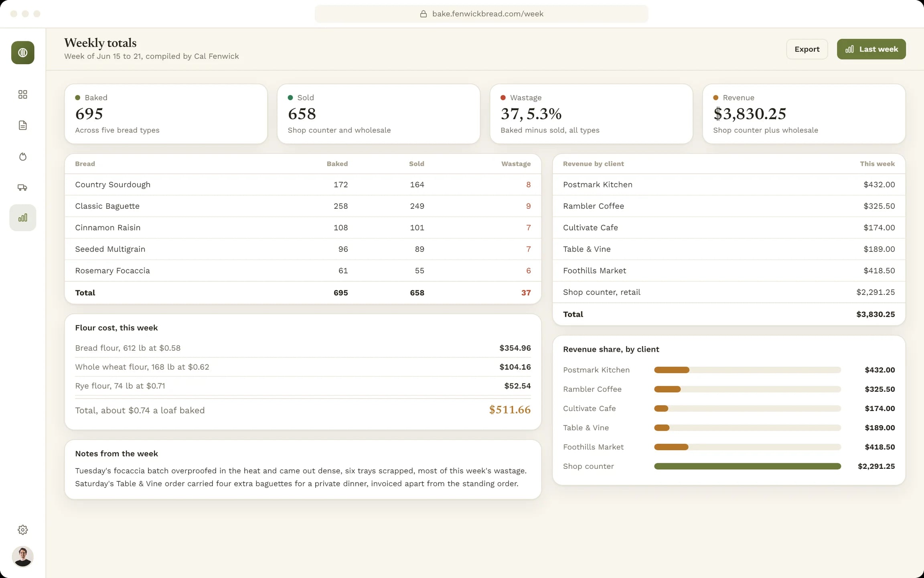The height and width of the screenshot is (578, 924).
Task: Click the green bakery logo icon
Action: pos(23,53)
